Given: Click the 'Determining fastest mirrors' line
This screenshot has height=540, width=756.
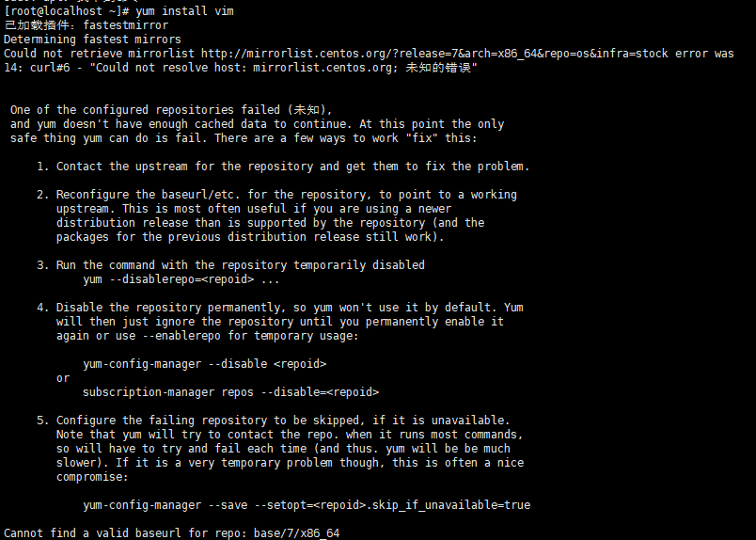Looking at the screenshot, I should coord(92,40).
